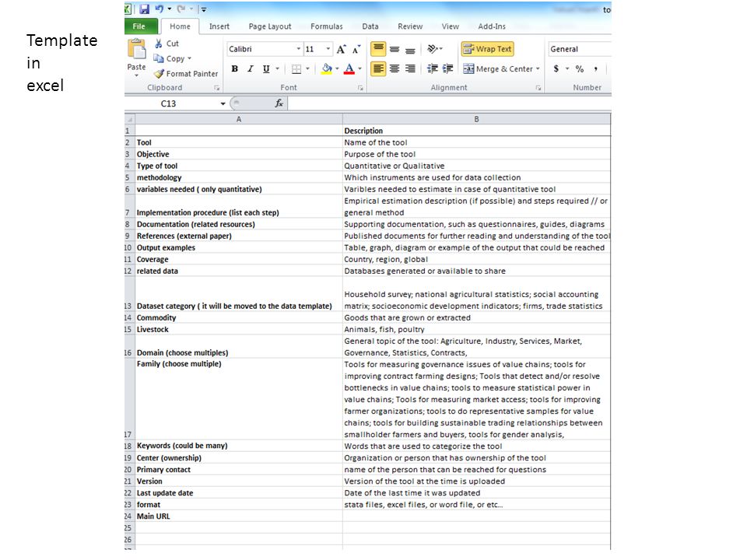Click the Undo icon

159,9
